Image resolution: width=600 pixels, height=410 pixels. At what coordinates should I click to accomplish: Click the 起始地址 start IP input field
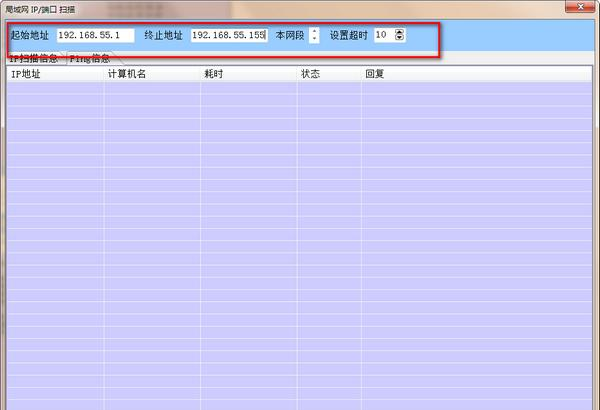click(96, 35)
